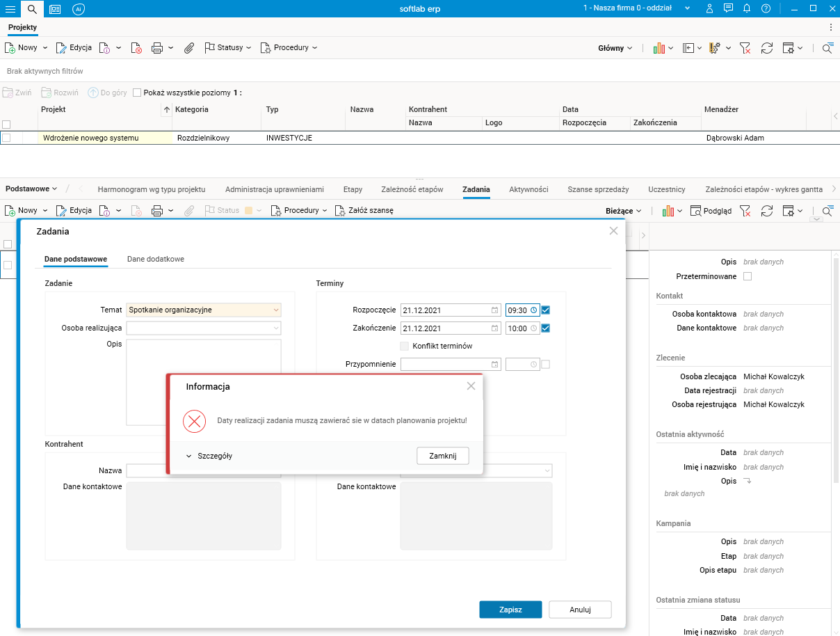The image size is (840, 636).
Task: Click Edycja in the Projekty toolbar
Action: (74, 48)
